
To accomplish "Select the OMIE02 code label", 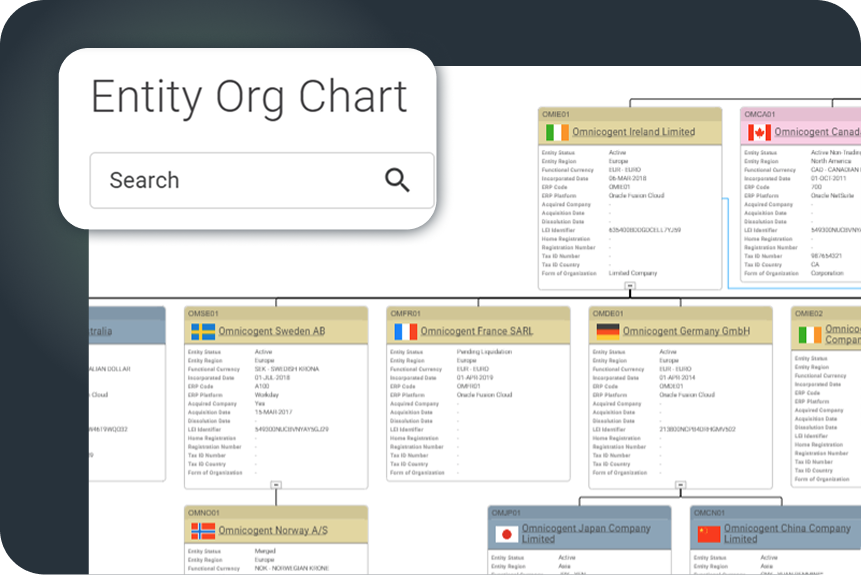I will tap(809, 314).
